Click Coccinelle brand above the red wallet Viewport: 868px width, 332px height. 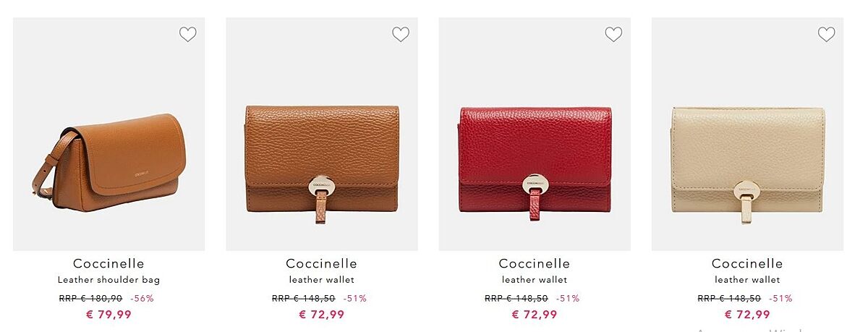[535, 263]
